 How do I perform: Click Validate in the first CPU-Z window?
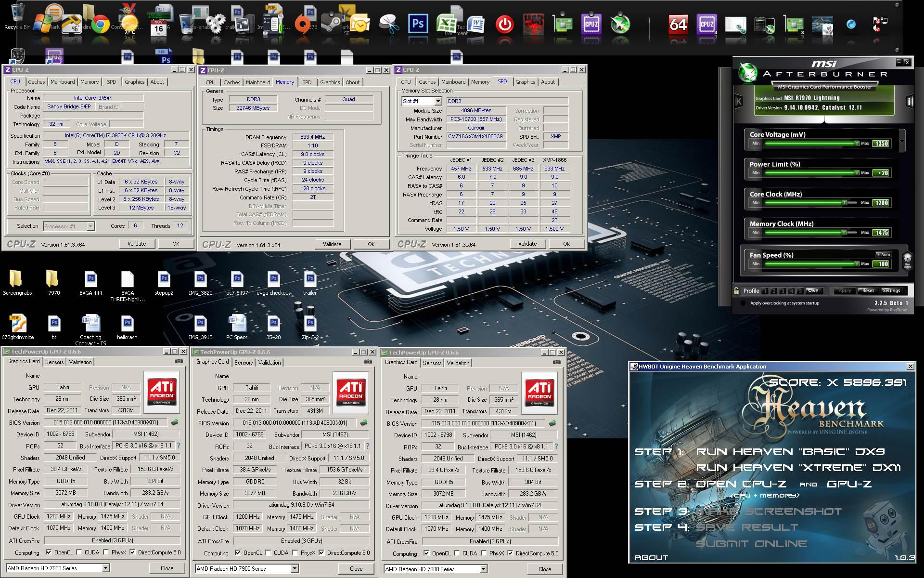137,244
